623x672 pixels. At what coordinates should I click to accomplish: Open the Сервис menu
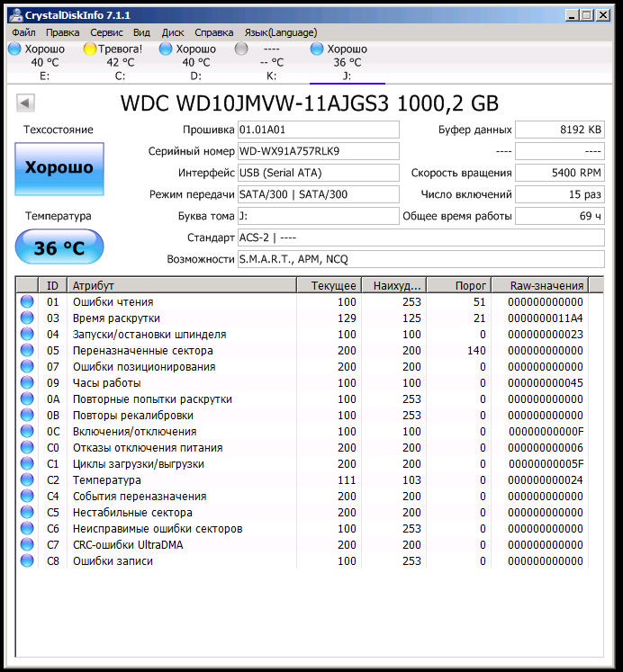[106, 32]
